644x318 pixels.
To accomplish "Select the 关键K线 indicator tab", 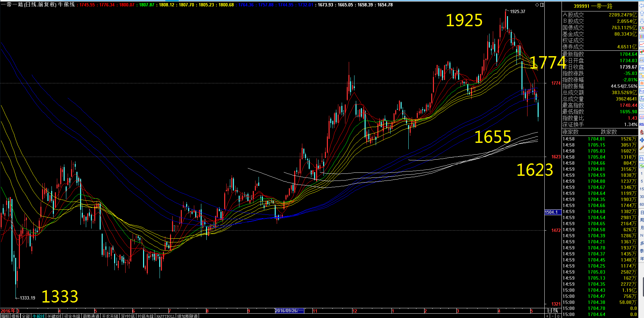I will coord(55,316).
